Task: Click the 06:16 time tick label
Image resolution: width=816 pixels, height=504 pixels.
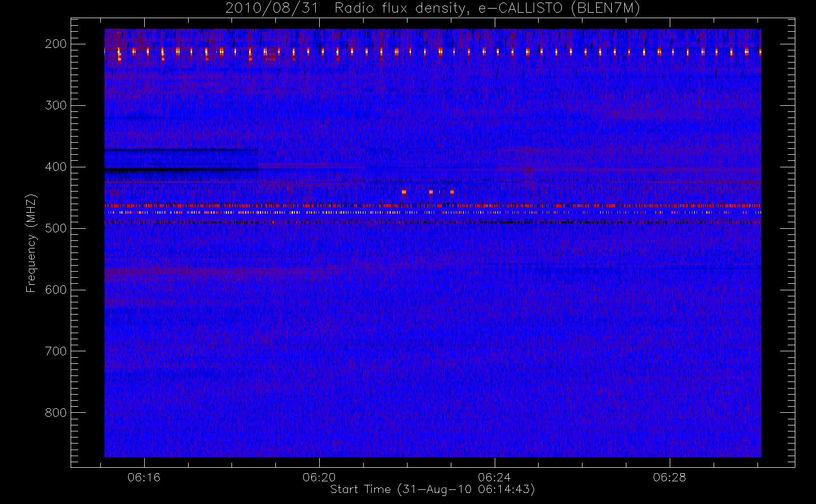Action: (144, 477)
